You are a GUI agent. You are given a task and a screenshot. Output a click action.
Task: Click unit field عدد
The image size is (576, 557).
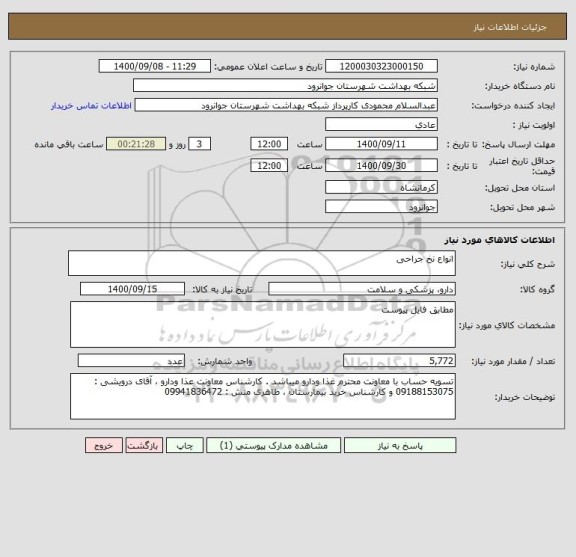[x=131, y=361]
